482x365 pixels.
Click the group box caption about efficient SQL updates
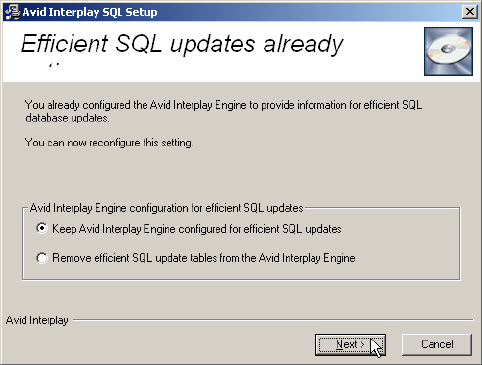click(166, 208)
